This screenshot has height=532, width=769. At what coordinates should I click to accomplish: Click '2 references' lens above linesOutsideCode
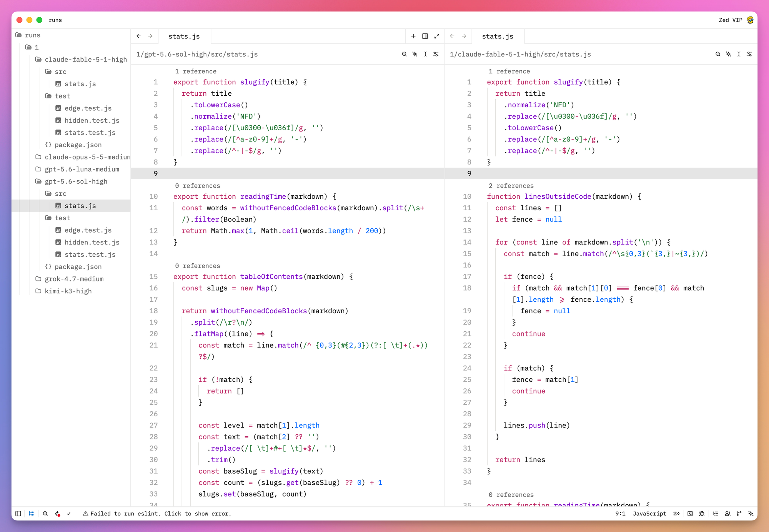tap(511, 186)
